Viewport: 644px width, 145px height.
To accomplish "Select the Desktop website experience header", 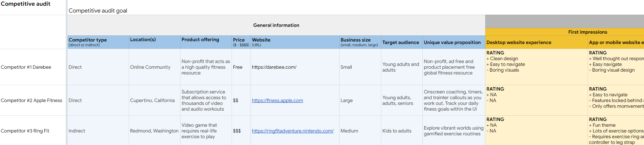I will 519,43.
